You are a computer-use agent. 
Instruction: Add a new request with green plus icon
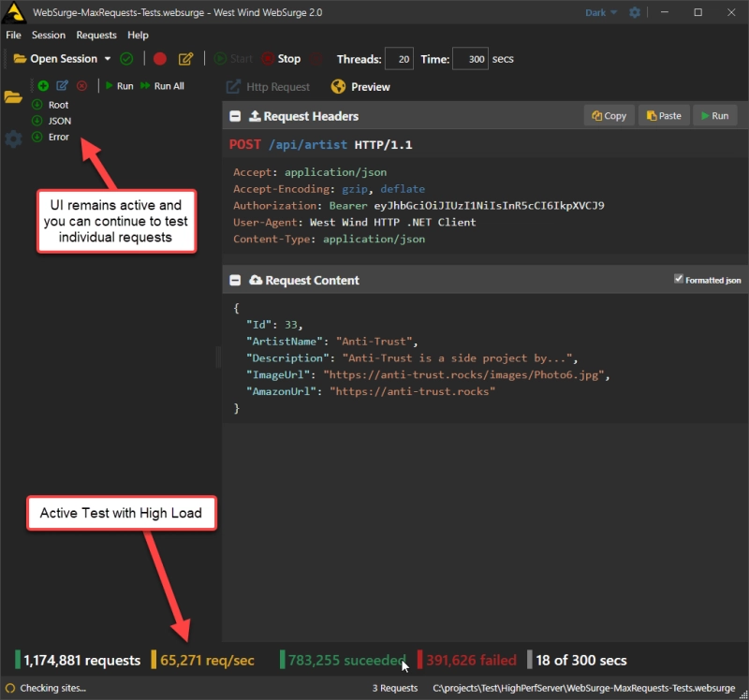tap(43, 86)
